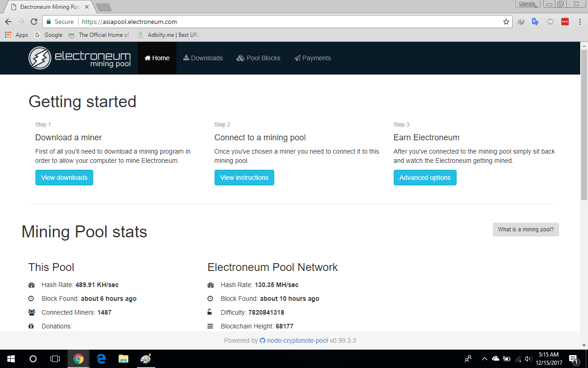Click the Blockchain Height bars icon
Screen dimensions: 588x368
click(x=210, y=326)
